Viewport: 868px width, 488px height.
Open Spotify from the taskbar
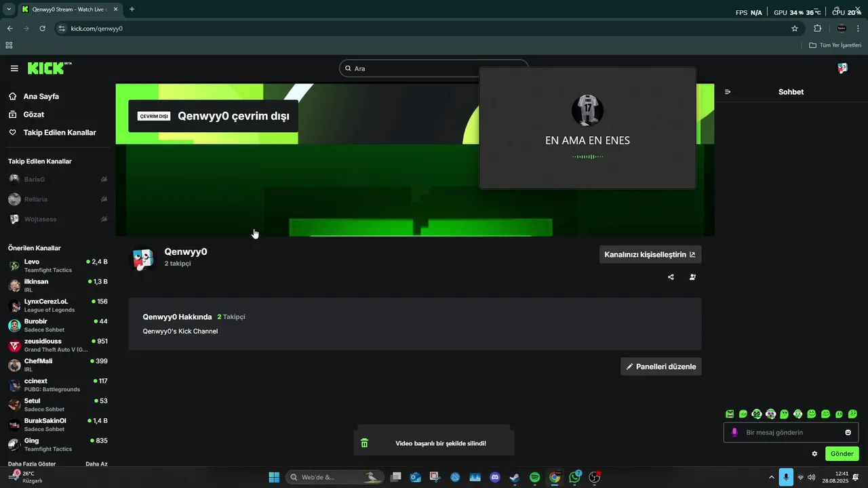(x=534, y=477)
